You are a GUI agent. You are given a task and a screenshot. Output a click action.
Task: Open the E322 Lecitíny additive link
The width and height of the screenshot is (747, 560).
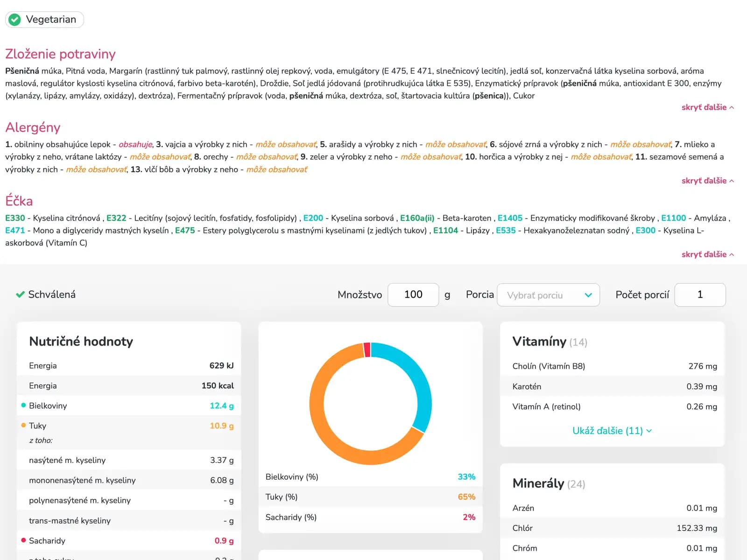click(x=116, y=218)
